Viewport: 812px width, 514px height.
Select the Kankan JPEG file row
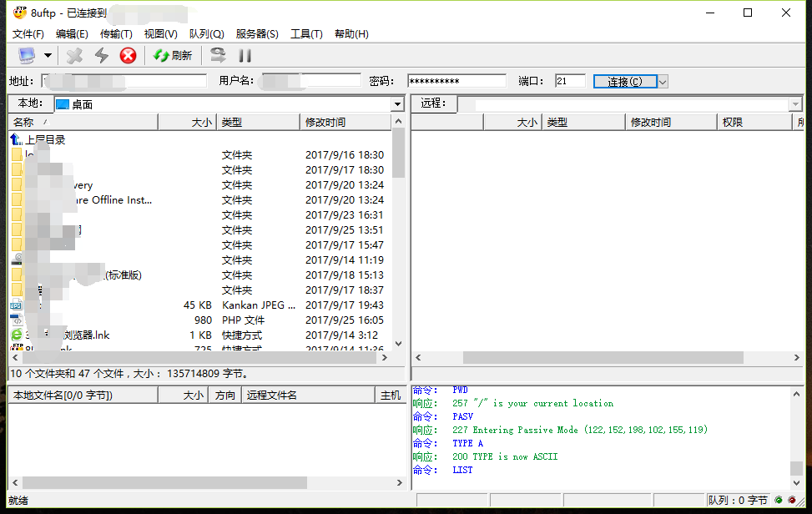tap(200, 305)
